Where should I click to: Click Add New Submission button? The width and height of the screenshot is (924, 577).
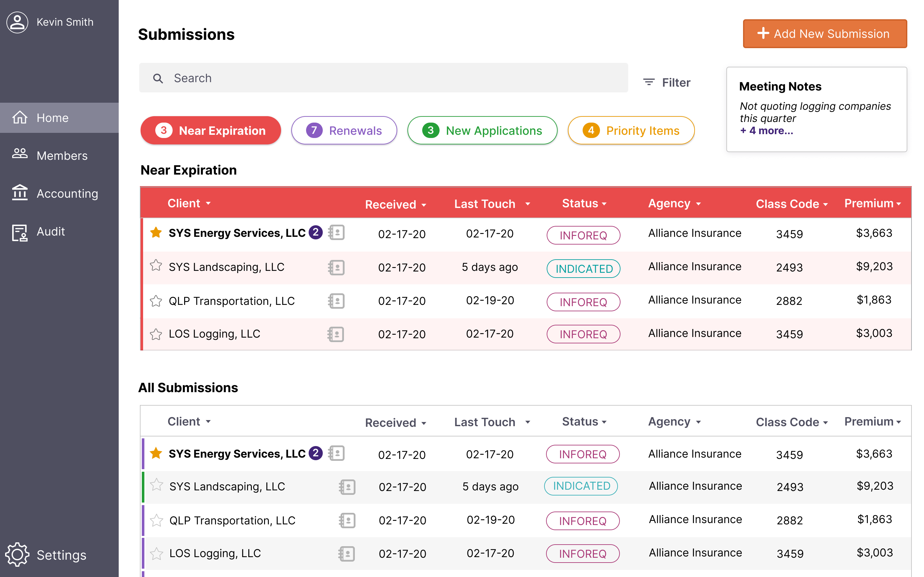tap(825, 34)
